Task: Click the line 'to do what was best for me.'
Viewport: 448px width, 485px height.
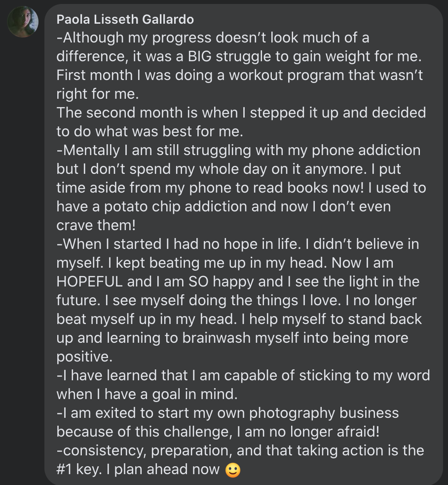Action: [x=150, y=131]
